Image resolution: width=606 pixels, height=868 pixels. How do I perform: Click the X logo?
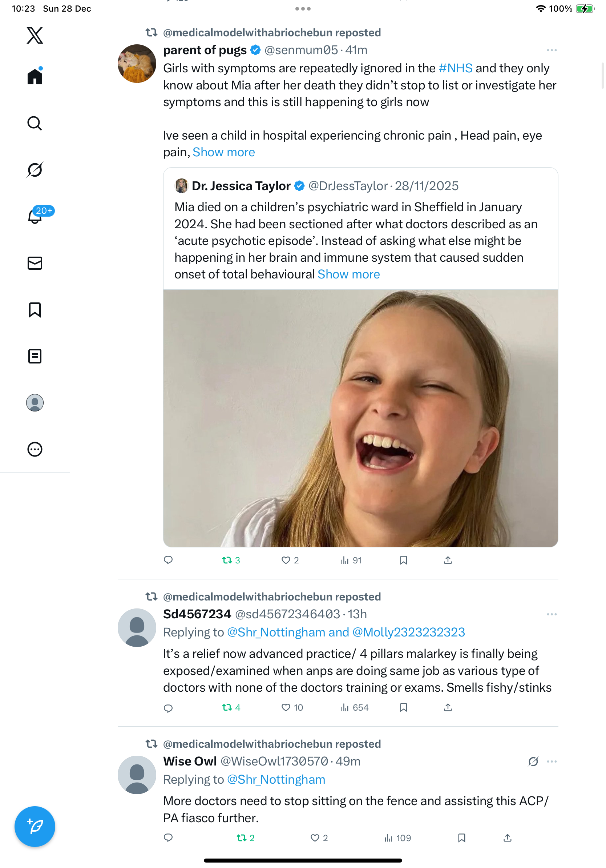point(35,36)
